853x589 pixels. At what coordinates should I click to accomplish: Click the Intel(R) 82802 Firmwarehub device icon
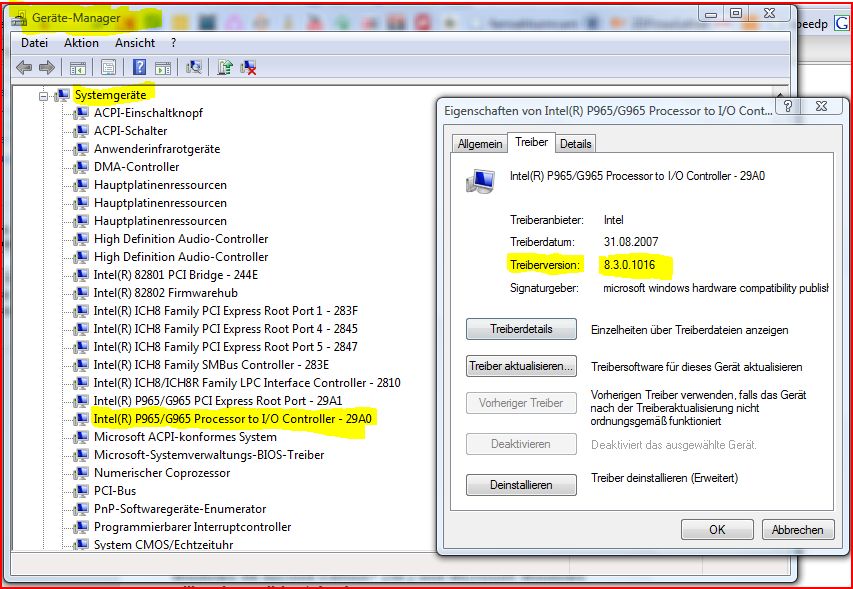click(81, 293)
